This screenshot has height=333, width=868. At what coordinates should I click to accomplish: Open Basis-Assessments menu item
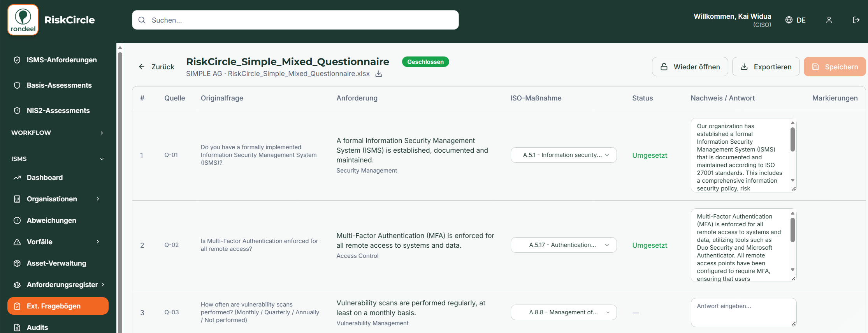click(x=58, y=85)
